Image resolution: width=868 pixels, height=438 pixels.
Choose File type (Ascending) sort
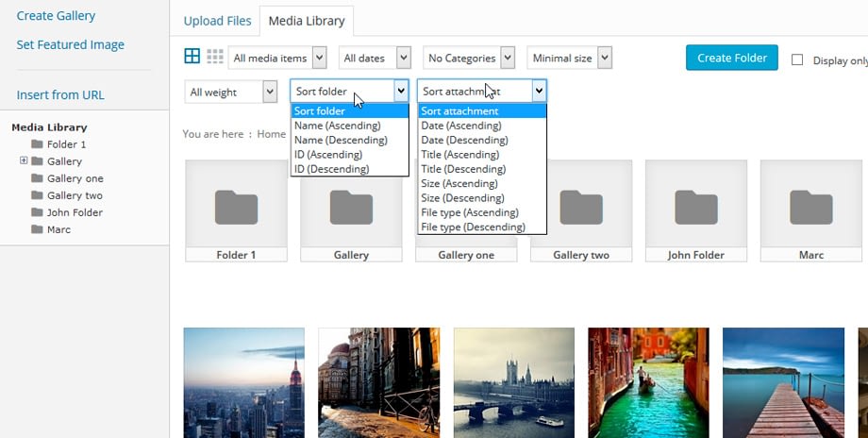point(482,212)
